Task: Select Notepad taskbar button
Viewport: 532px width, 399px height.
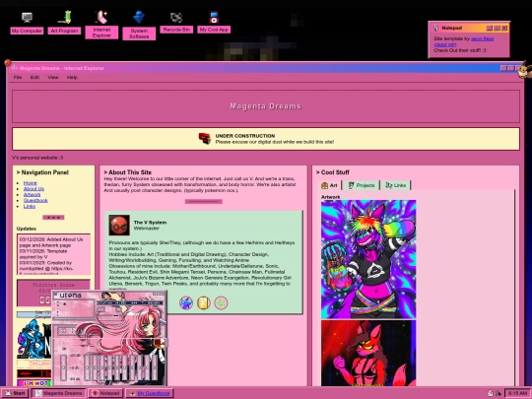Action: coord(105,393)
